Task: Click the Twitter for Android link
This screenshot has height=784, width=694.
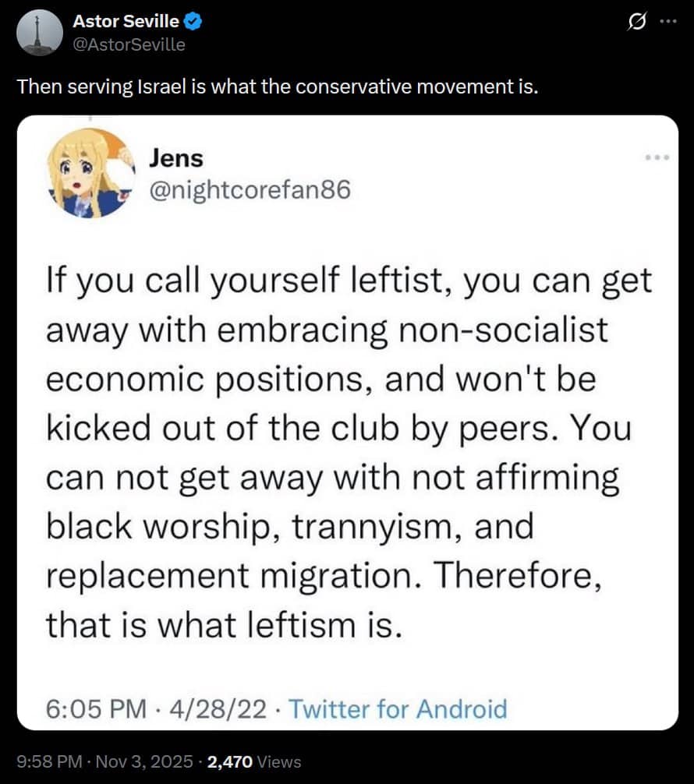Action: tap(398, 708)
